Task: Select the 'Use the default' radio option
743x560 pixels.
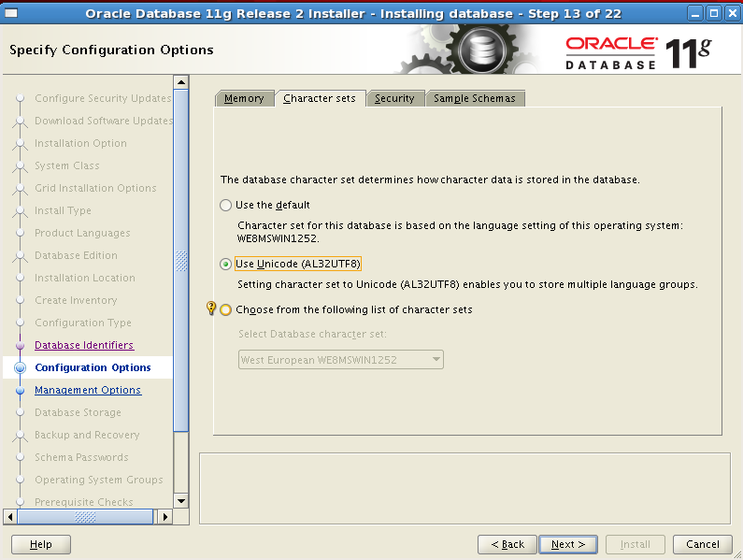Action: [225, 205]
